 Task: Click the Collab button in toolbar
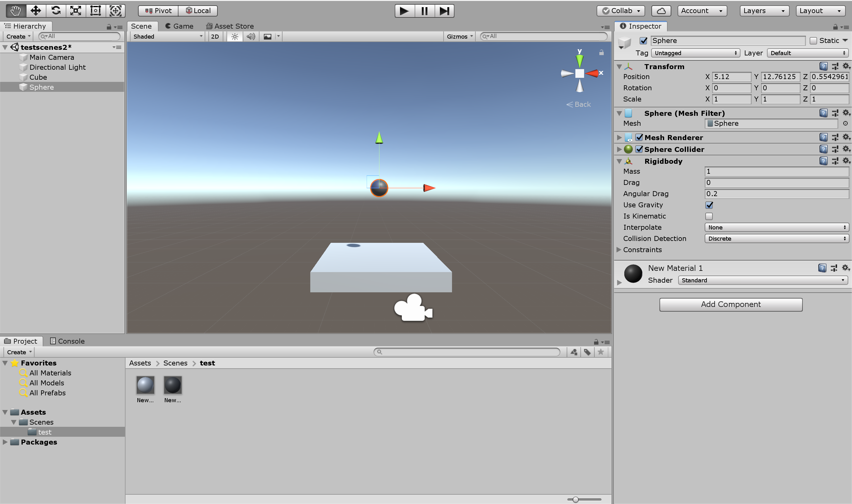(x=621, y=10)
